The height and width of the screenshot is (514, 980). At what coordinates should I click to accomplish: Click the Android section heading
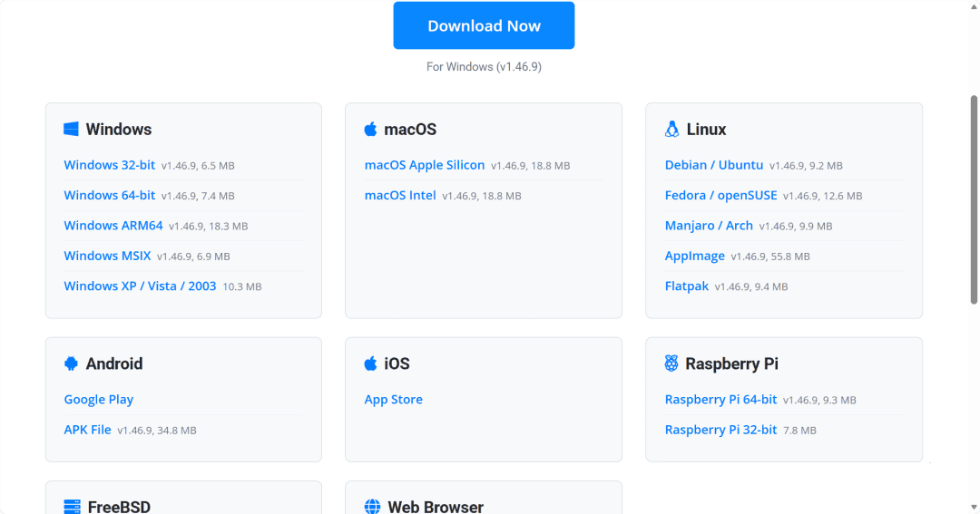[x=114, y=364]
